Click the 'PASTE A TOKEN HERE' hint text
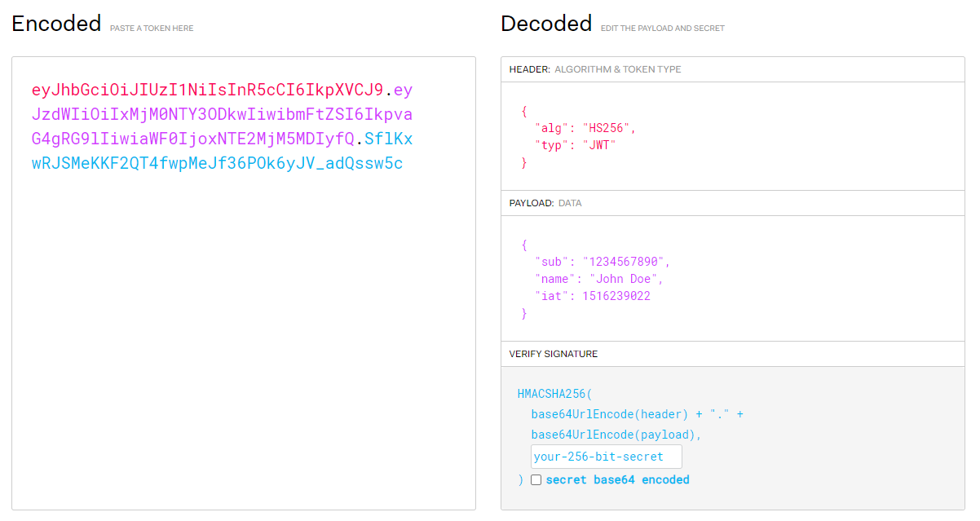 (x=152, y=29)
